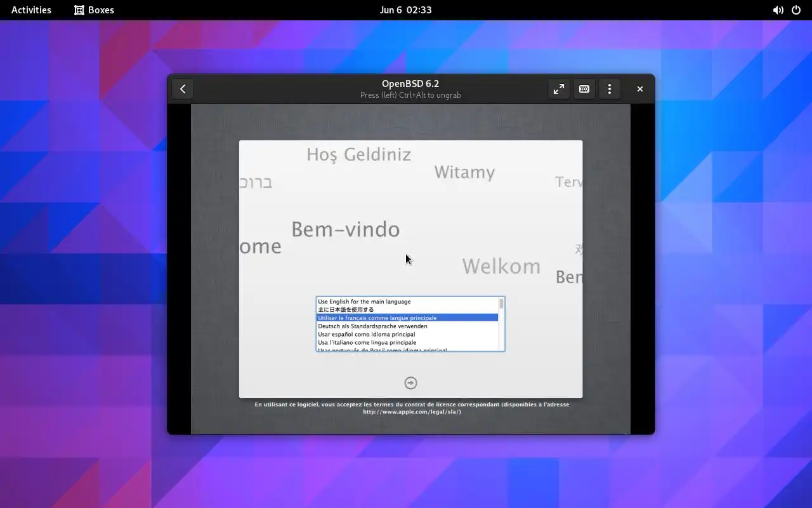Select 'Use English for the main language'
The width and height of the screenshot is (812, 508).
tap(407, 302)
